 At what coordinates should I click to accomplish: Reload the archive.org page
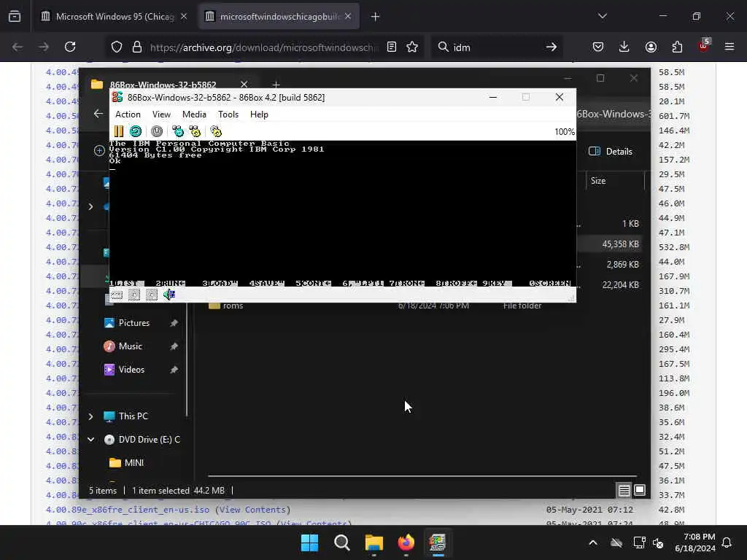[70, 47]
